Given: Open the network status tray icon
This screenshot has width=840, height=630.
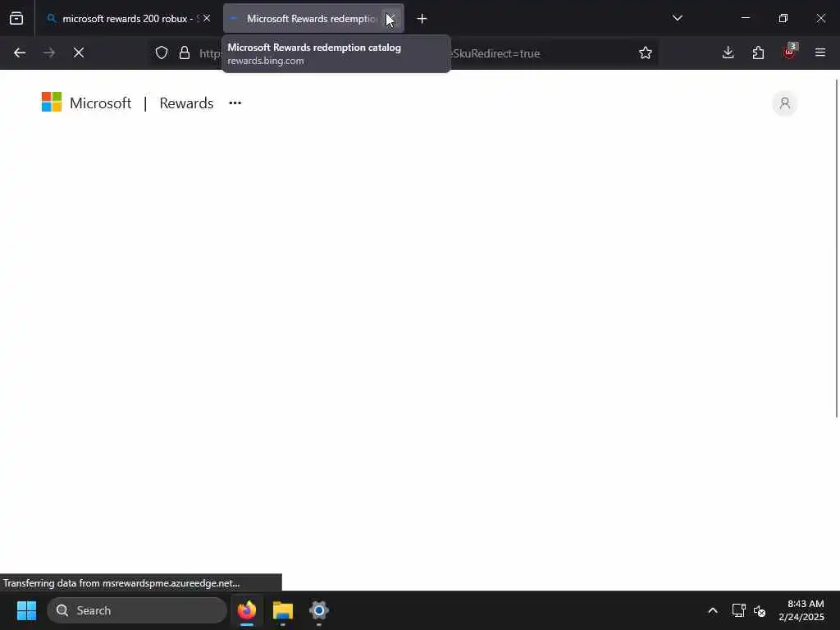Looking at the screenshot, I should tap(739, 610).
